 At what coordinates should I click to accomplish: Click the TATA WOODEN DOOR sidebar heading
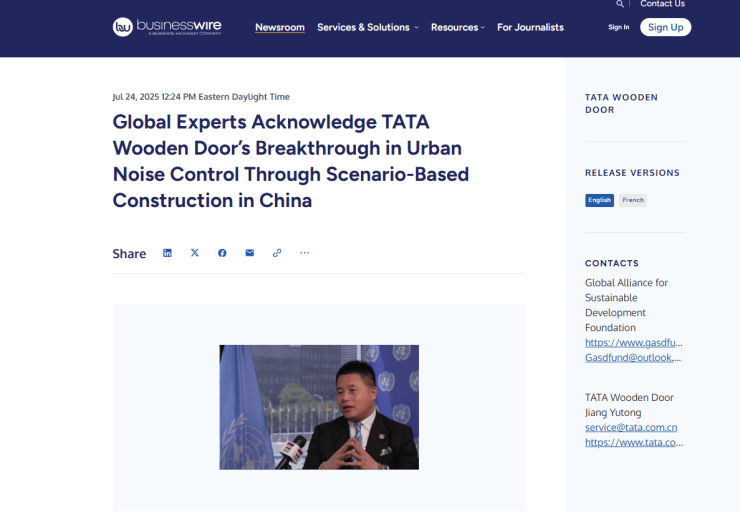click(x=621, y=103)
